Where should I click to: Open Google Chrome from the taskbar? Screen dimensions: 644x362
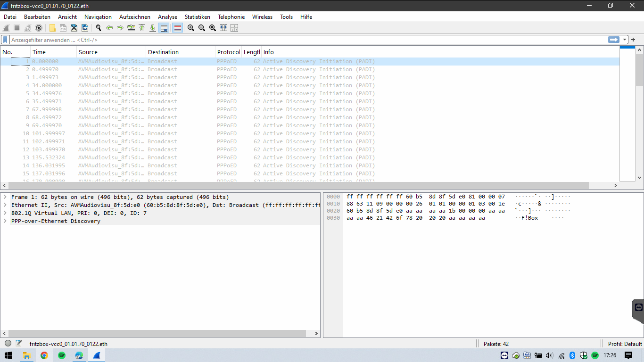[44, 355]
